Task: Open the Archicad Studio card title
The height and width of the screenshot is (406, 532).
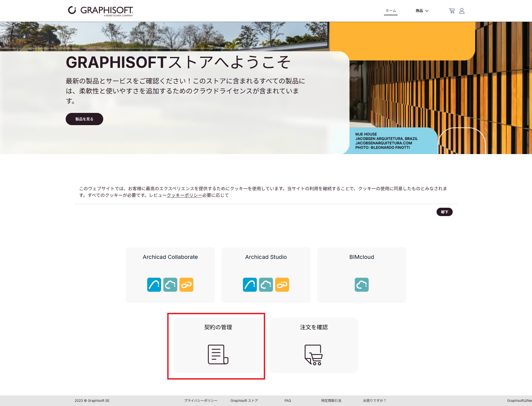Action: pyautogui.click(x=266, y=257)
